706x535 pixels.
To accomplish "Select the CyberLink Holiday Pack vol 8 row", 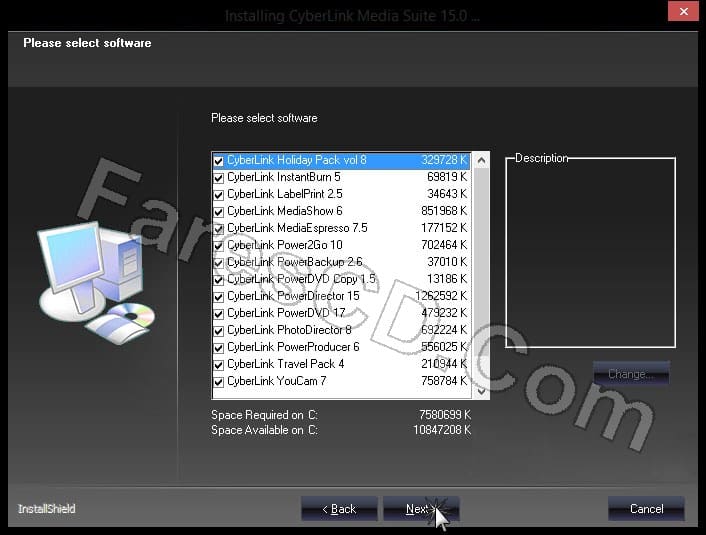I will pos(341,160).
